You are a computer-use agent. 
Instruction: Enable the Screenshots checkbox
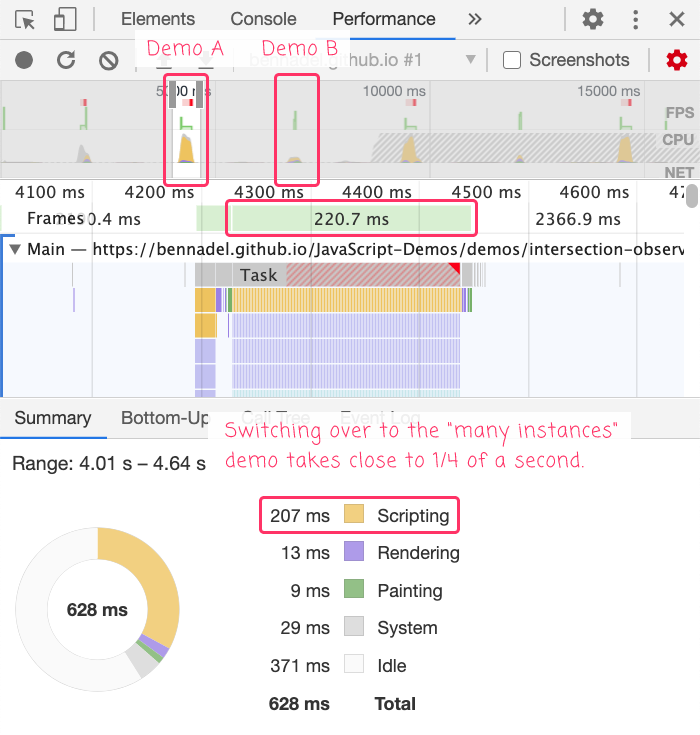click(x=512, y=60)
